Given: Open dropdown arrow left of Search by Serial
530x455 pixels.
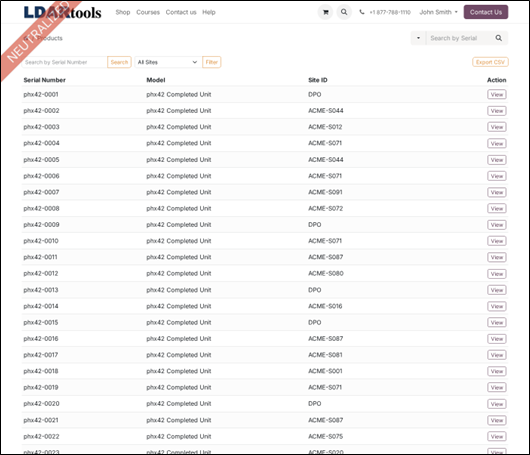Looking at the screenshot, I should [x=418, y=38].
